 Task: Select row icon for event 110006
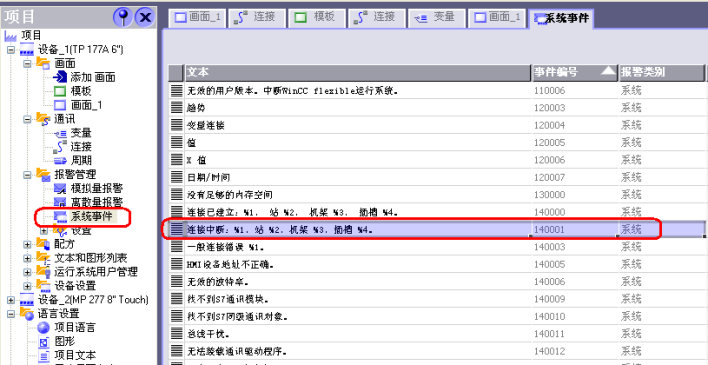click(x=177, y=91)
